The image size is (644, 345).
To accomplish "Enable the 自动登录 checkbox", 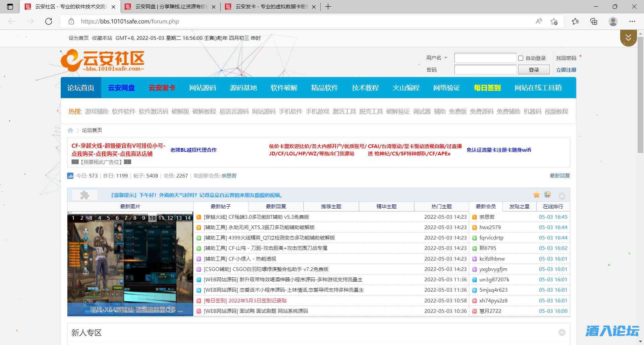I will (521, 58).
